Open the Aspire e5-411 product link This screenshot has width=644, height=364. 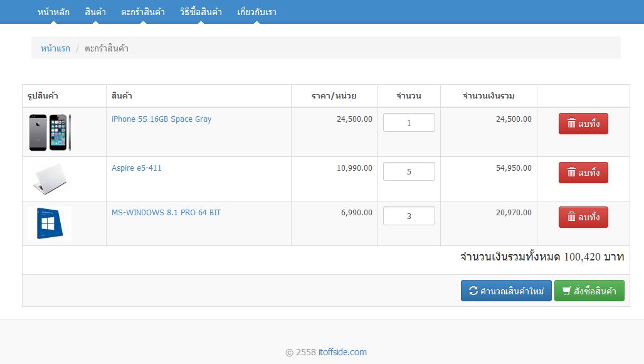pos(136,168)
